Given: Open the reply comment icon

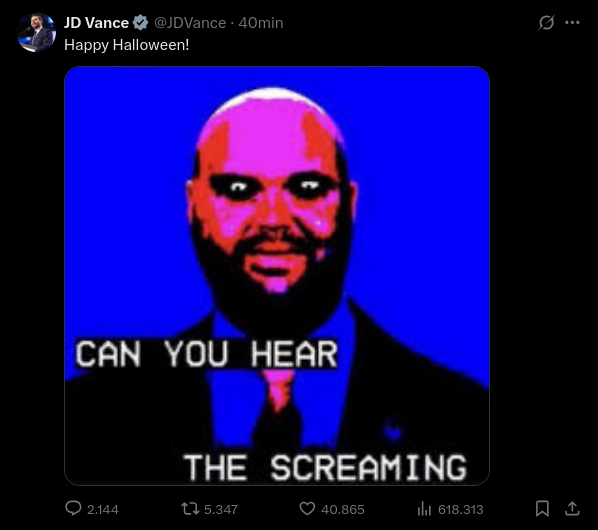Looking at the screenshot, I should tap(73, 508).
